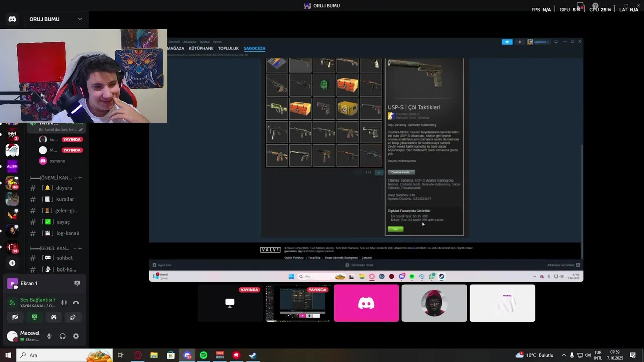Mute microphone next to Mecevel
This screenshot has width=644, height=362.
pyautogui.click(x=49, y=336)
